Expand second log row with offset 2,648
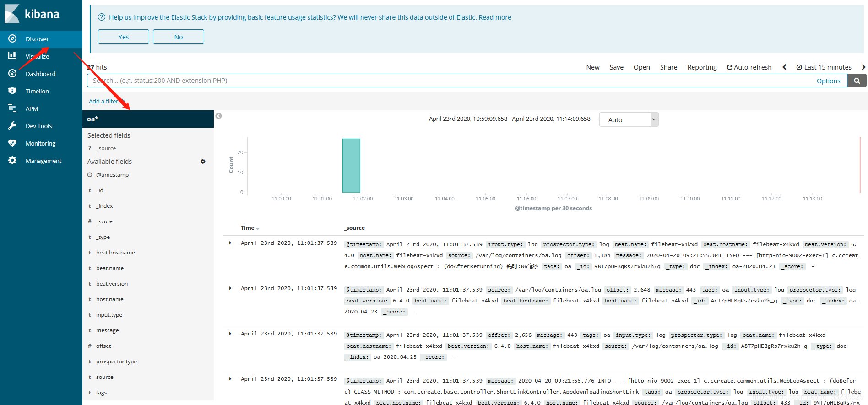This screenshot has width=868, height=405. click(230, 288)
